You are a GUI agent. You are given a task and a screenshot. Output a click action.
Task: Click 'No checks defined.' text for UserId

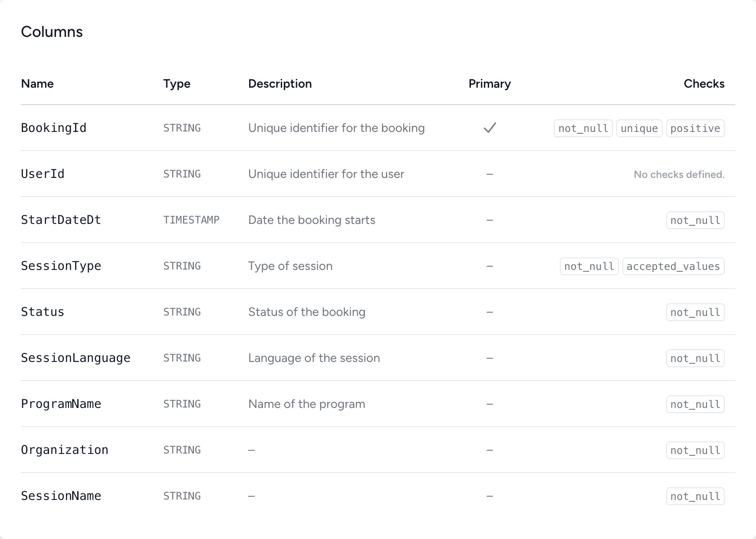679,174
